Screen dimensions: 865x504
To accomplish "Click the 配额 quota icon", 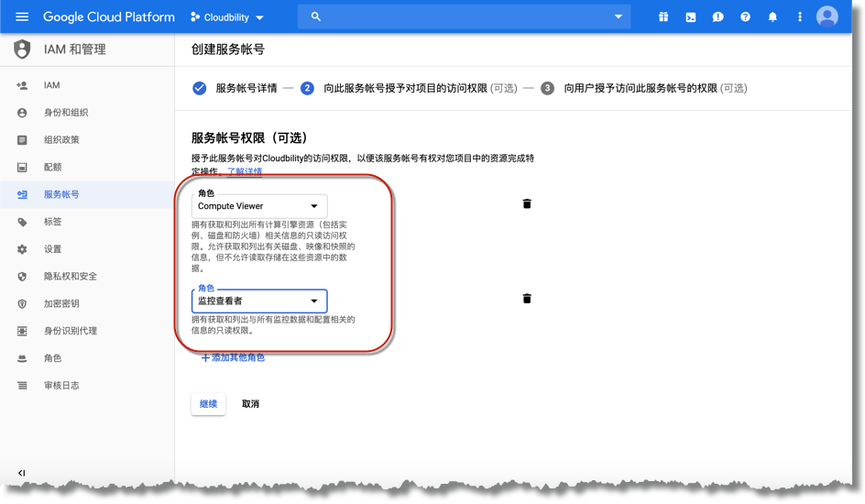I will (22, 167).
